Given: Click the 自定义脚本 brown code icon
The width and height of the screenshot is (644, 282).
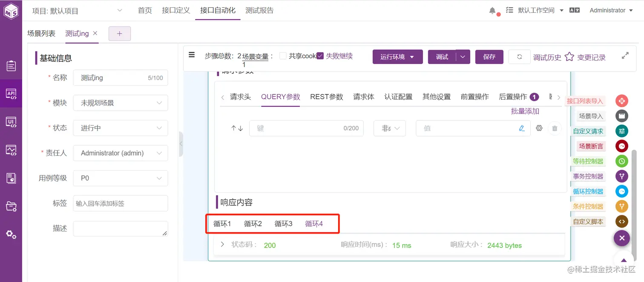Looking at the screenshot, I should (x=622, y=222).
